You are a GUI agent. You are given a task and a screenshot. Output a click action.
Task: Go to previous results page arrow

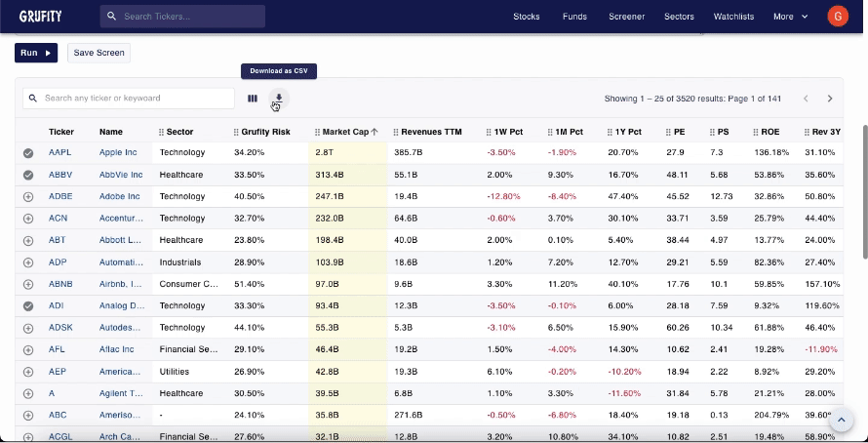pyautogui.click(x=806, y=99)
